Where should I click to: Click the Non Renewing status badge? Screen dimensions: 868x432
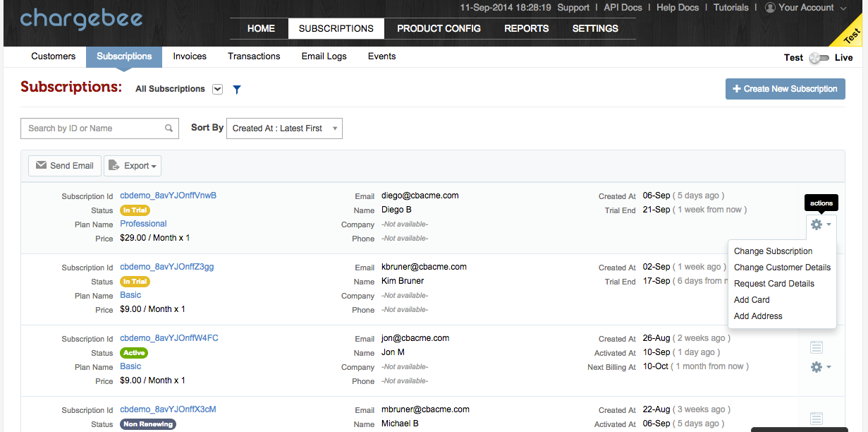[x=147, y=424]
